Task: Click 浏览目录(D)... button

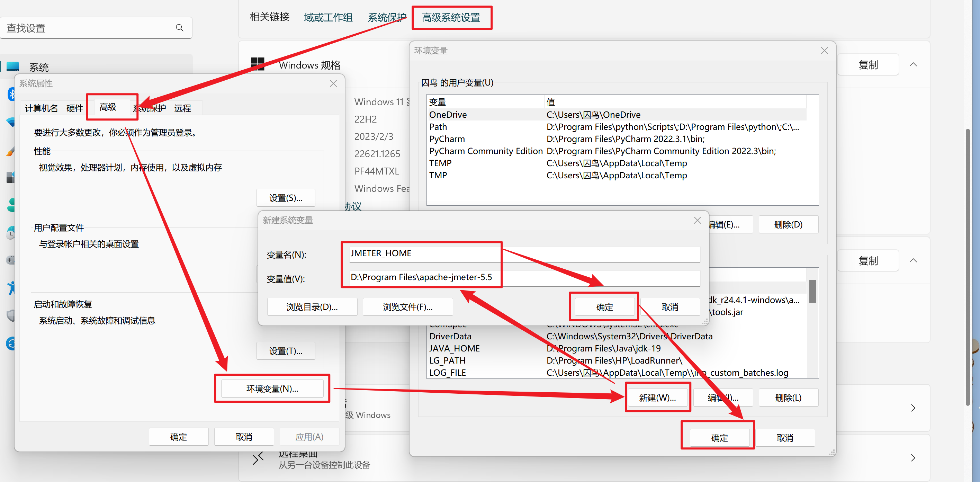Action: click(313, 307)
